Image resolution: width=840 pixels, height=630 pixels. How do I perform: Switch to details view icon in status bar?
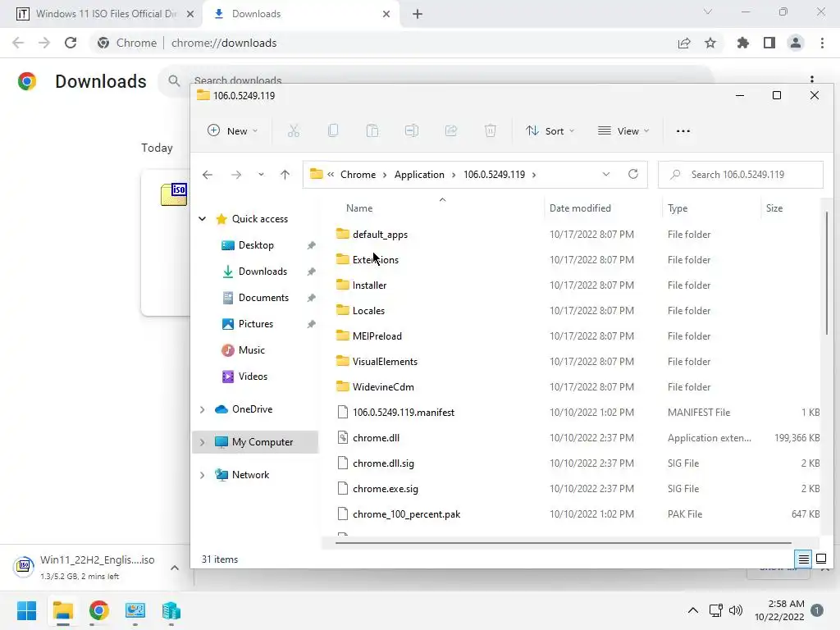pyautogui.click(x=804, y=559)
